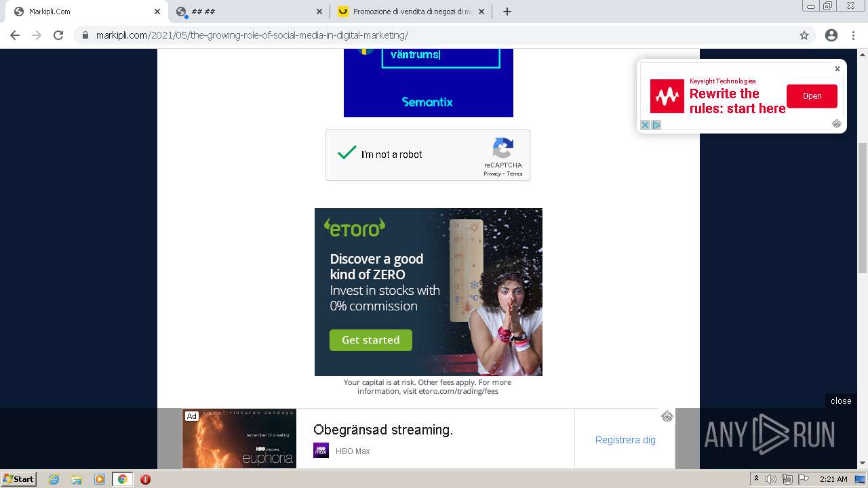The width and height of the screenshot is (868, 488).
Task: Go back using the browser back arrow
Action: click(15, 35)
